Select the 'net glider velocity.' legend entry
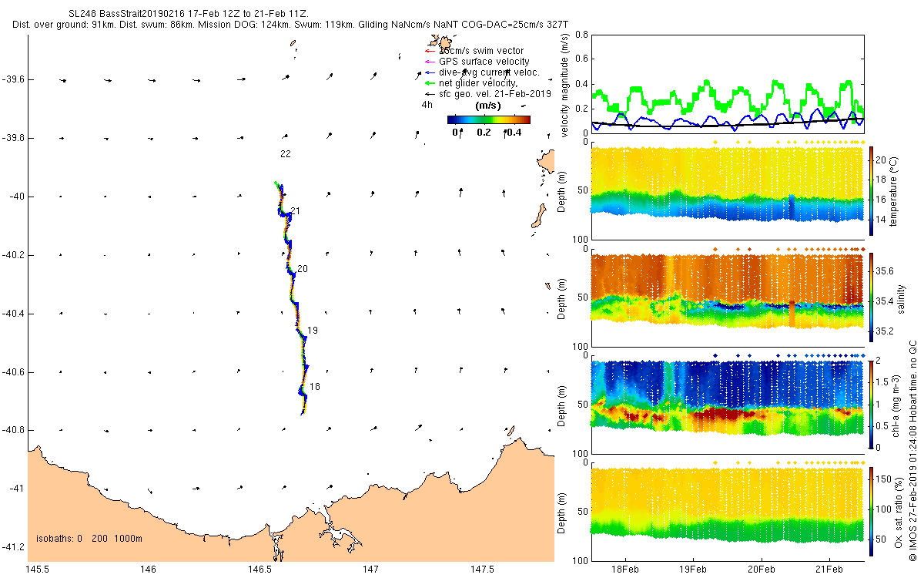 click(x=472, y=82)
